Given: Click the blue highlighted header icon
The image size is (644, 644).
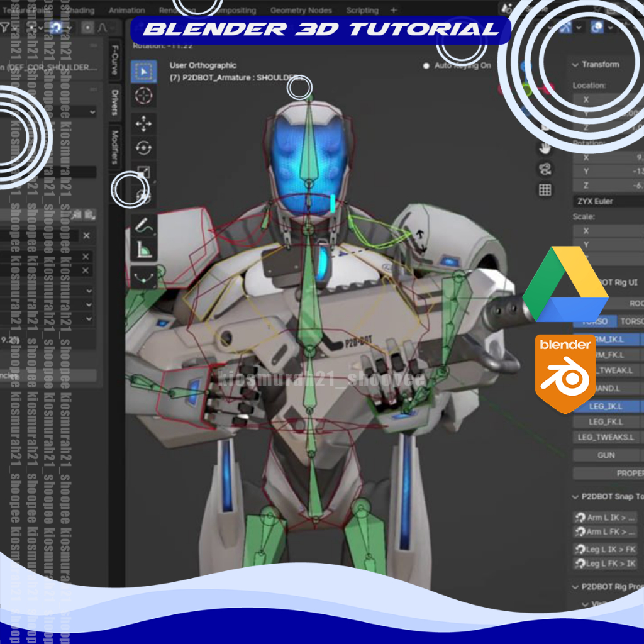Looking at the screenshot, I should tap(56, 28).
